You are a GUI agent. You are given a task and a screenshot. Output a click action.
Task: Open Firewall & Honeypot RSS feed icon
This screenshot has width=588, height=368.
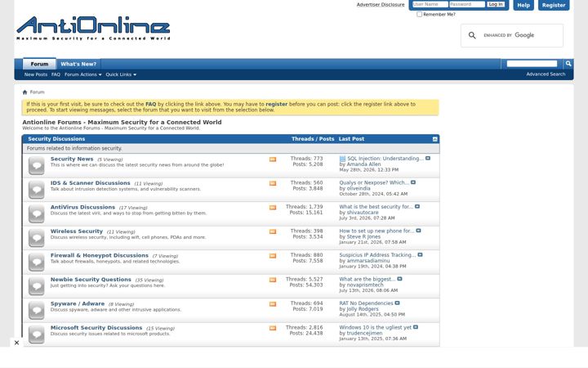[273, 256]
